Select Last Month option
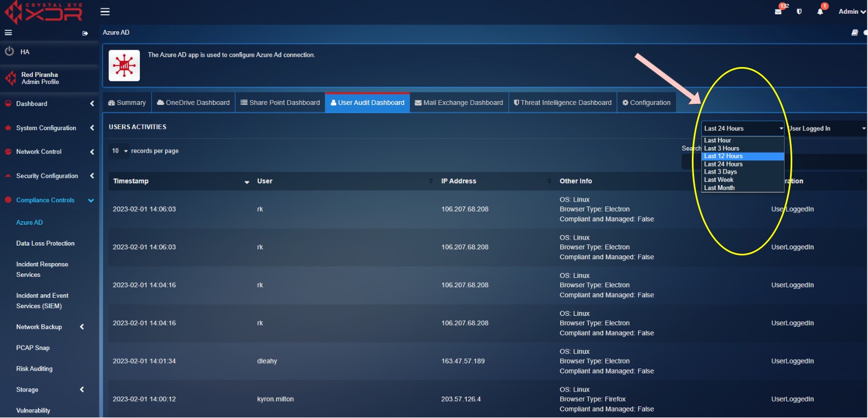 coord(743,188)
